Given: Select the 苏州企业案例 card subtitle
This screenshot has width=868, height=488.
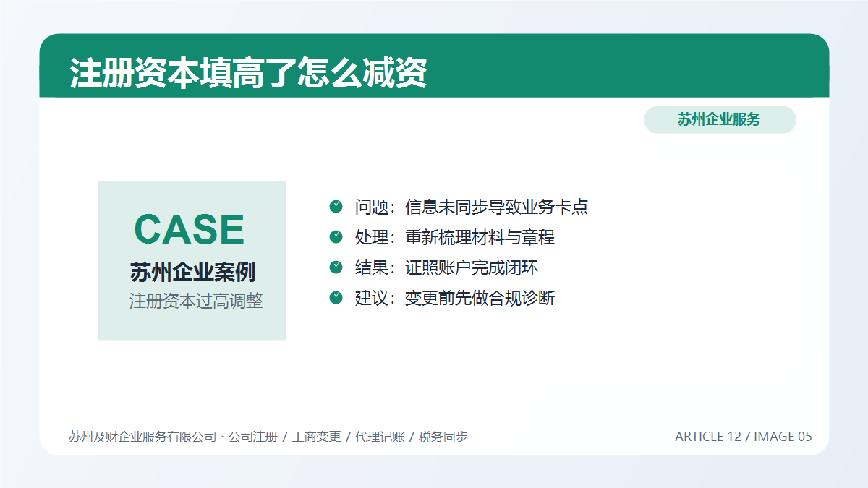Looking at the screenshot, I should point(192,273).
